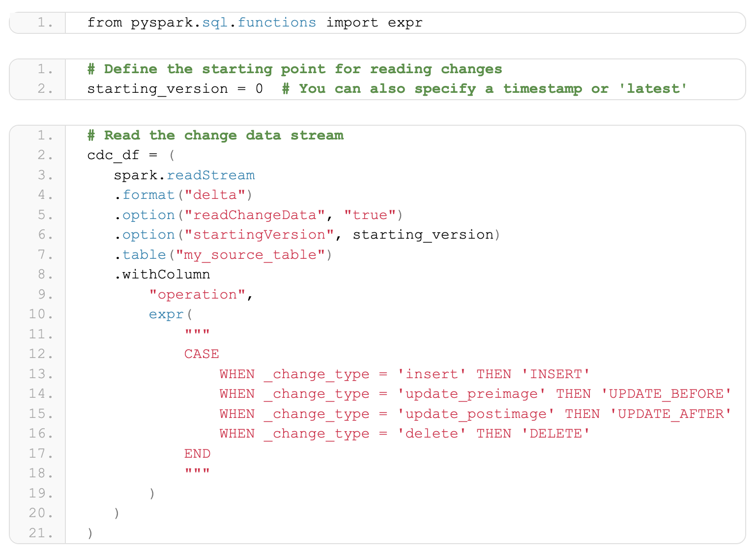Viewport: 756px width, 552px height.
Task: Click the "cdc_df" variable name
Action: [113, 155]
